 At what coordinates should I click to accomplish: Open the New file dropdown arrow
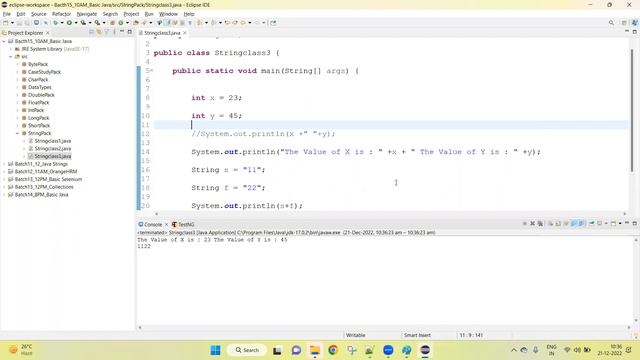pos(12,23)
